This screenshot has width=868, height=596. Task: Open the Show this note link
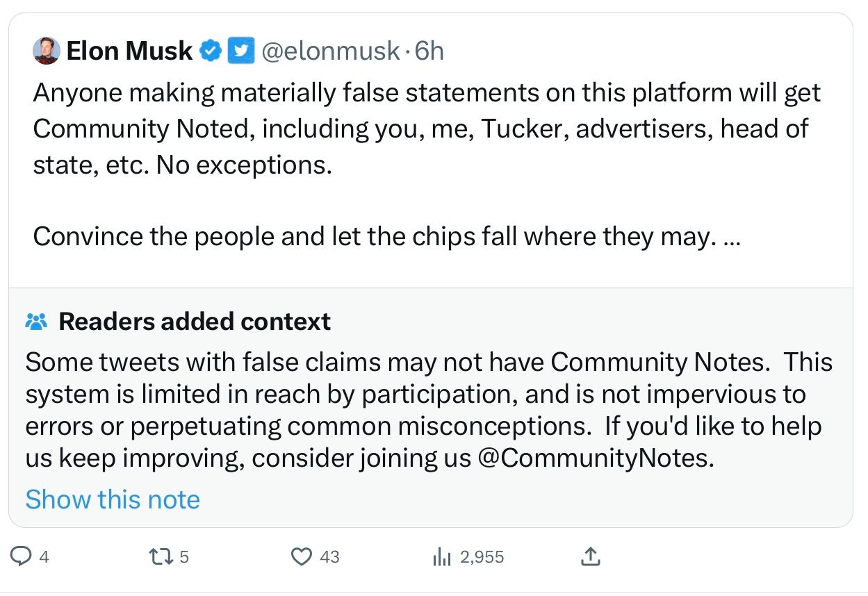pyautogui.click(x=113, y=499)
